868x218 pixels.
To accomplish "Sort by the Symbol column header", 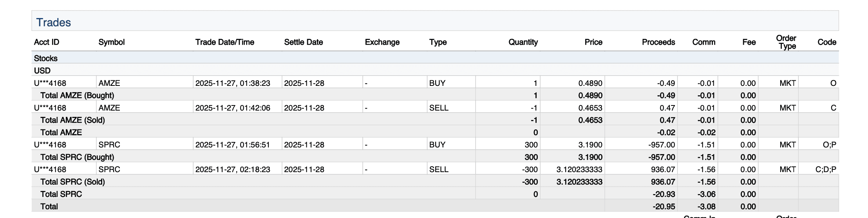I will pos(112,42).
